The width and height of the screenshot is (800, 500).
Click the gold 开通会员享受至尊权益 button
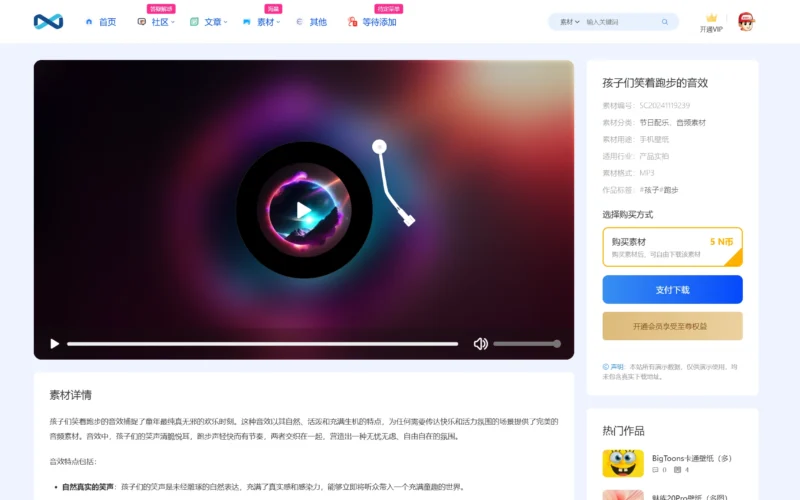coord(672,326)
